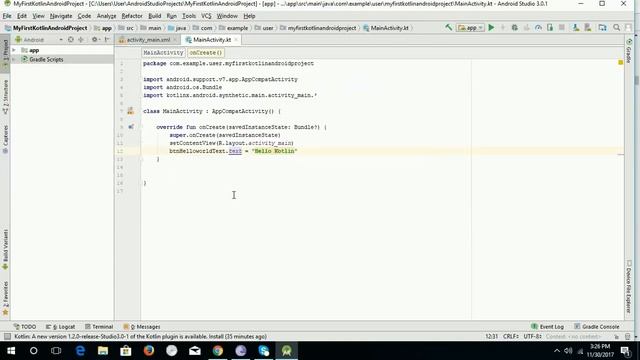640x360 pixels.
Task: Click the MainActivity breadcrumb
Action: click(x=163, y=53)
